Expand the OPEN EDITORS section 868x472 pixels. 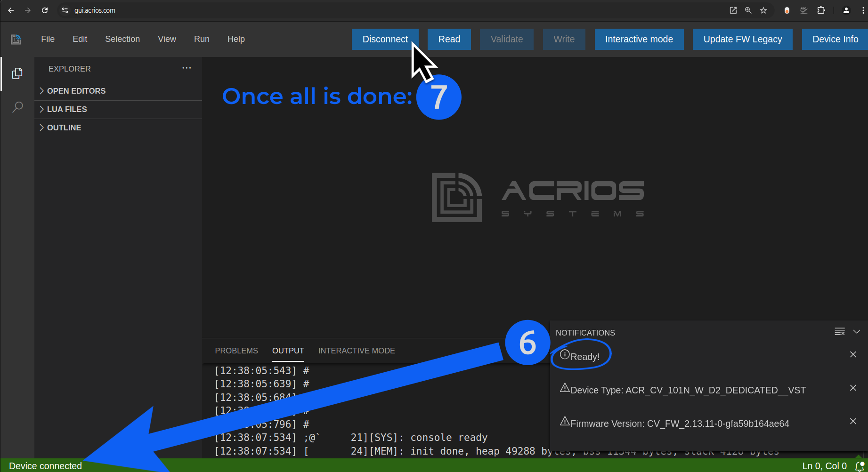pos(76,91)
